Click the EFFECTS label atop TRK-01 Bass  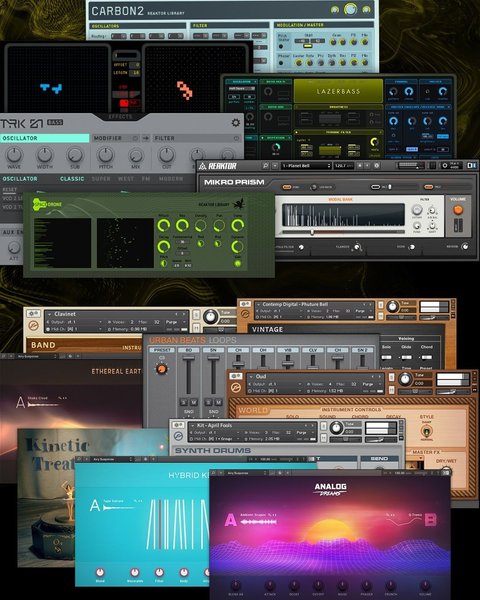pos(120,116)
